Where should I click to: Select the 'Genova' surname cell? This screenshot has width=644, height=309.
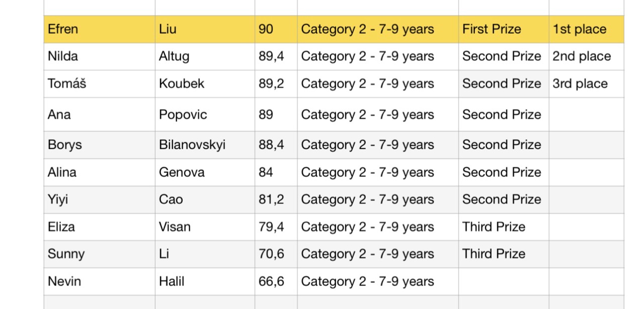[x=182, y=172]
